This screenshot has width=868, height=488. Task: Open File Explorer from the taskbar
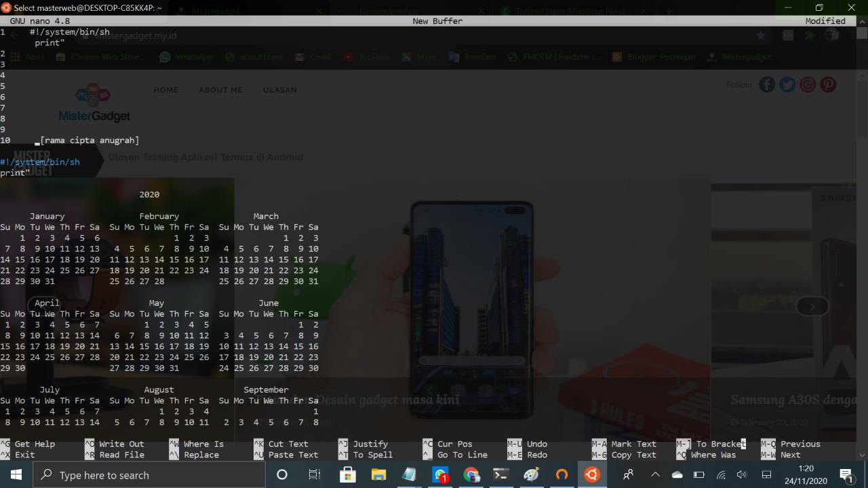(378, 474)
